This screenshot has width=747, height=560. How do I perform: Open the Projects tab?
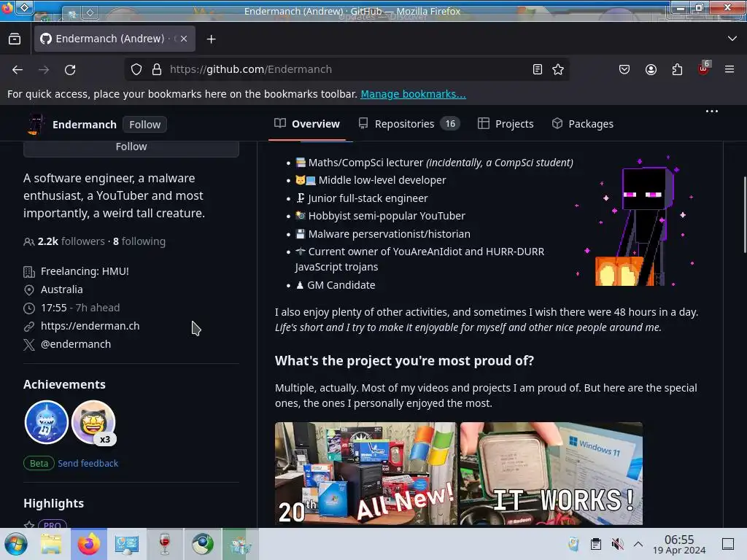coord(506,124)
